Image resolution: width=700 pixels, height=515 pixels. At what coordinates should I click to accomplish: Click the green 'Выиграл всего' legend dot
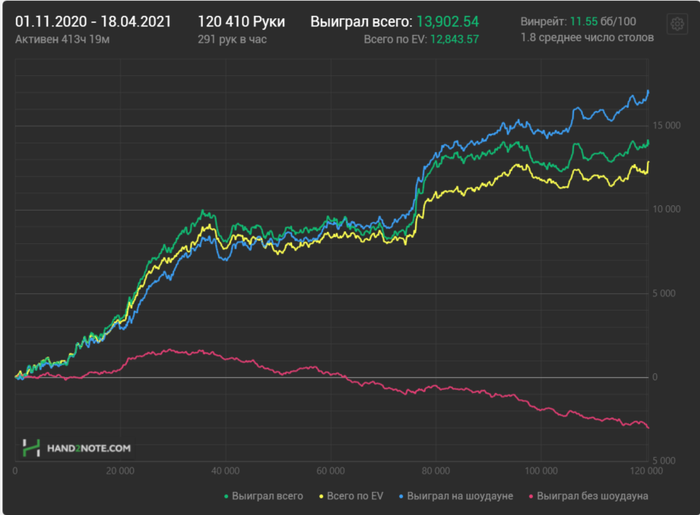(226, 496)
